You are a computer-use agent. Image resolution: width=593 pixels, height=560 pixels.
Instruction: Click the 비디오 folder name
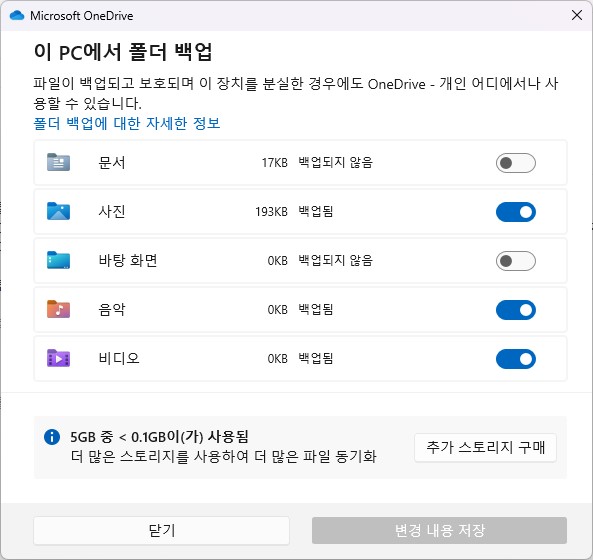click(119, 358)
